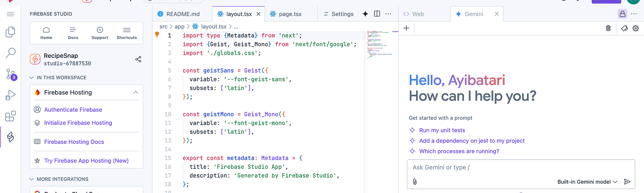644x193 pixels.
Task: Collapse the MORE INTEGRATIONS section
Action: pos(59,179)
